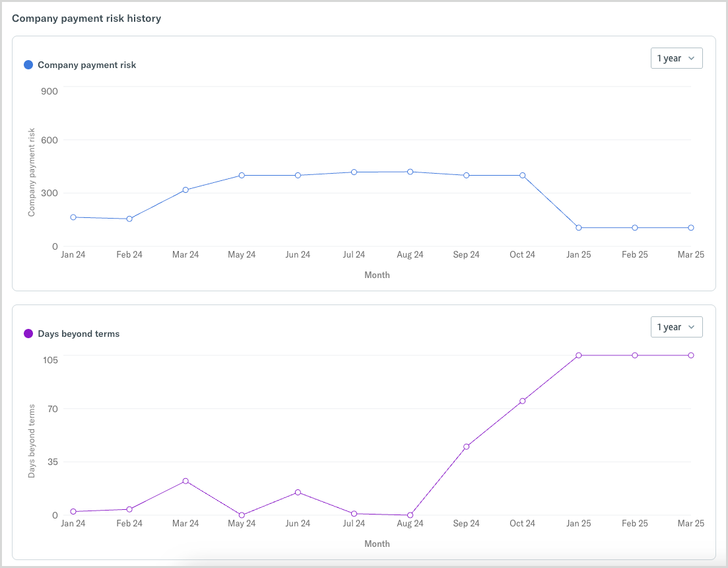
Task: Select the Jan 25 days beyond terms peak
Action: coord(579,355)
